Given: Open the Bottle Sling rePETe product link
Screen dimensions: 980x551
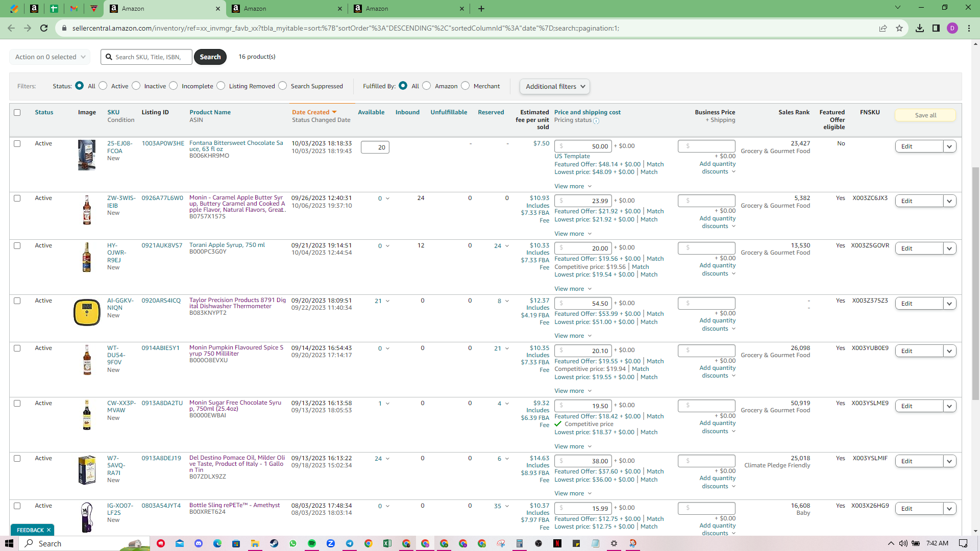Looking at the screenshot, I should tap(234, 505).
